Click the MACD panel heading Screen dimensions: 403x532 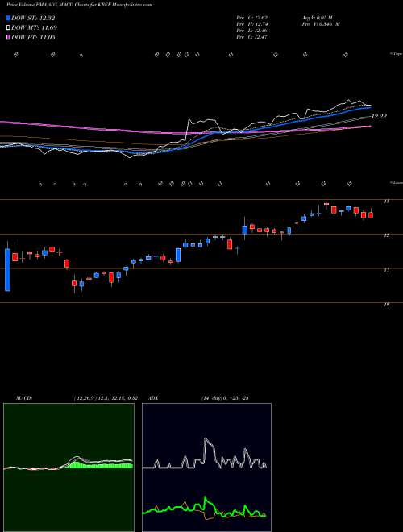pos(24,398)
